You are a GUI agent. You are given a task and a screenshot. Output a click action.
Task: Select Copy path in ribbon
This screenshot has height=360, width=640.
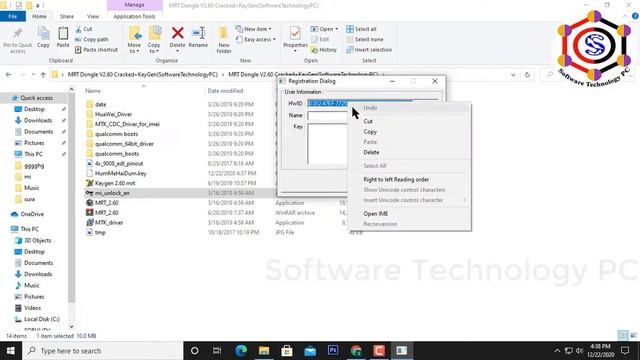pos(92,40)
